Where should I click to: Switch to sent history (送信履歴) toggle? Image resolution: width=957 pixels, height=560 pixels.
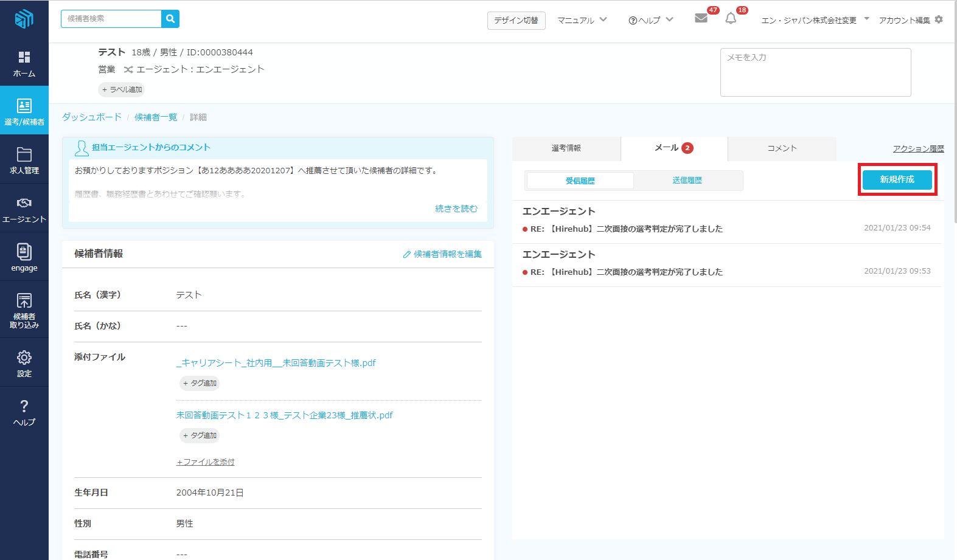[x=687, y=181]
